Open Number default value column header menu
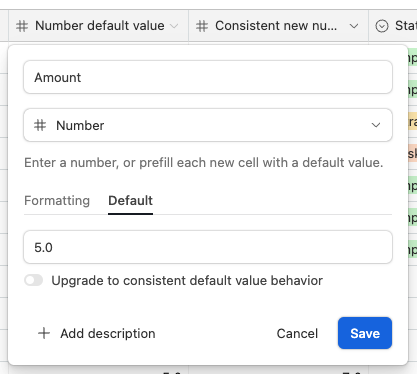 (174, 26)
